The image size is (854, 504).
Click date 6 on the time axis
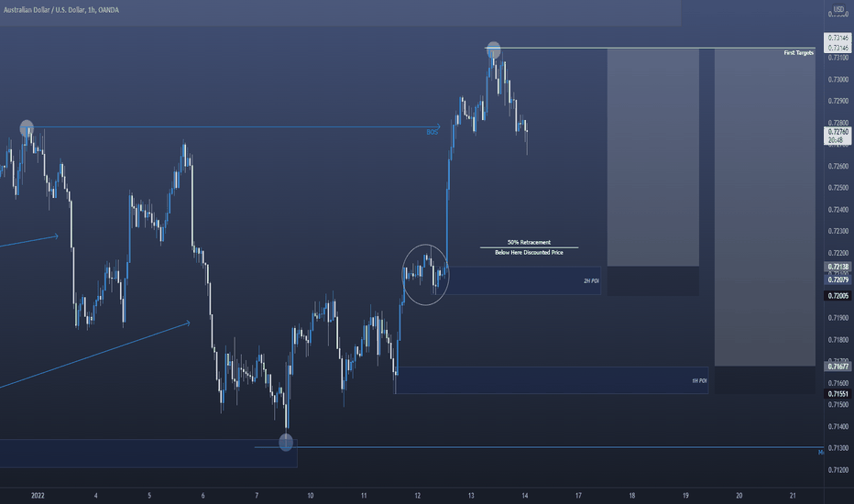tap(203, 496)
